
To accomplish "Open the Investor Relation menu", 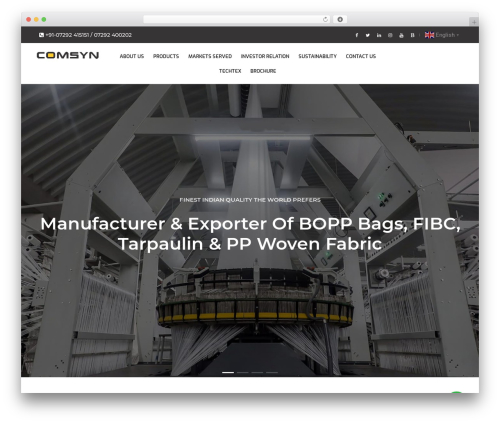I will [265, 56].
